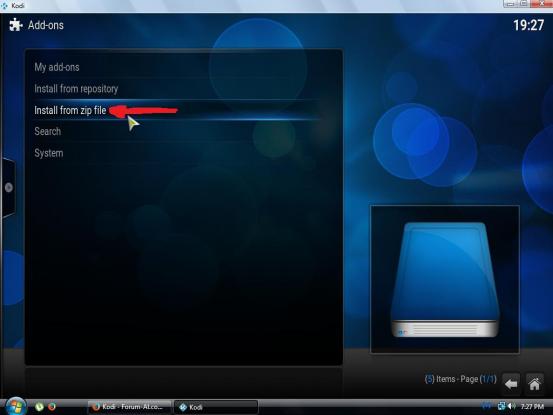The width and height of the screenshot is (553, 415).
Task: Click the Add-ons puzzle piece icon
Action: [16, 25]
